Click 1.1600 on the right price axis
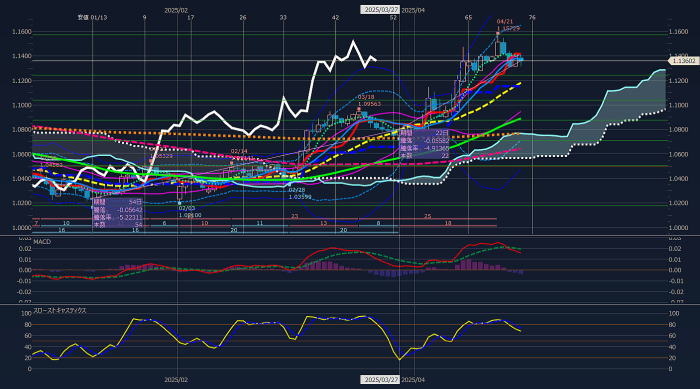Viewport: 700px width, 389px height. 678,32
